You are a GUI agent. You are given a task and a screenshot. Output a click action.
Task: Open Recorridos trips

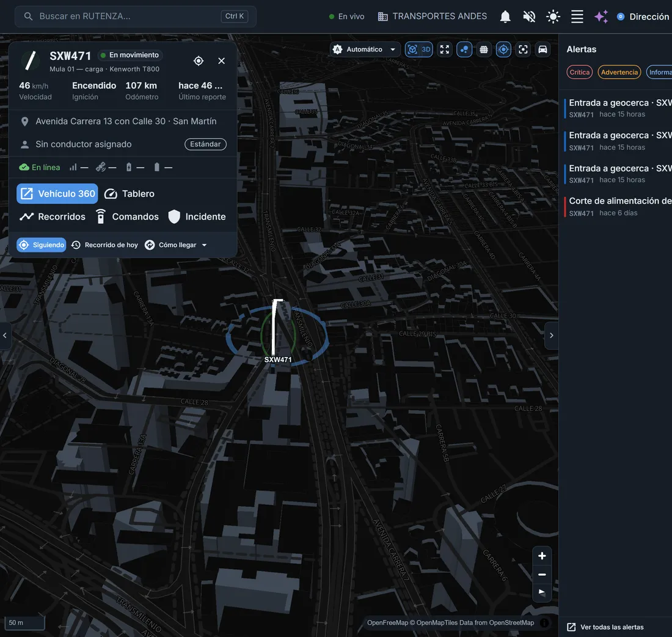53,216
